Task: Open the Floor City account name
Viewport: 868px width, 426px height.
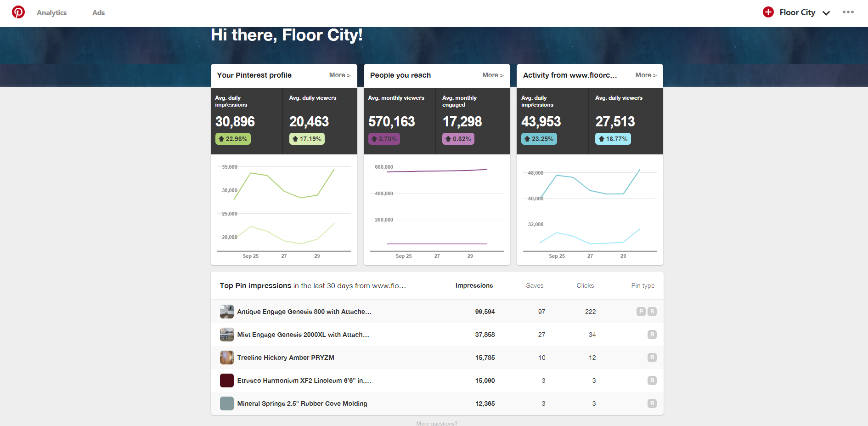Action: (797, 12)
